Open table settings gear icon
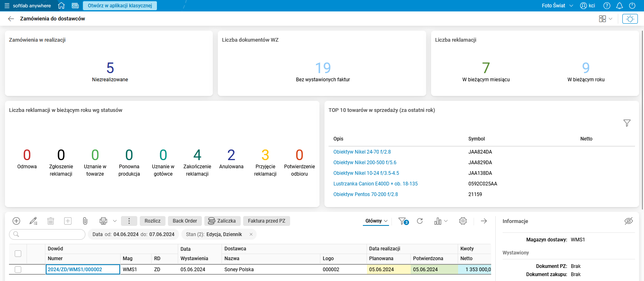Screen dimensions: 644x281 coord(463,221)
